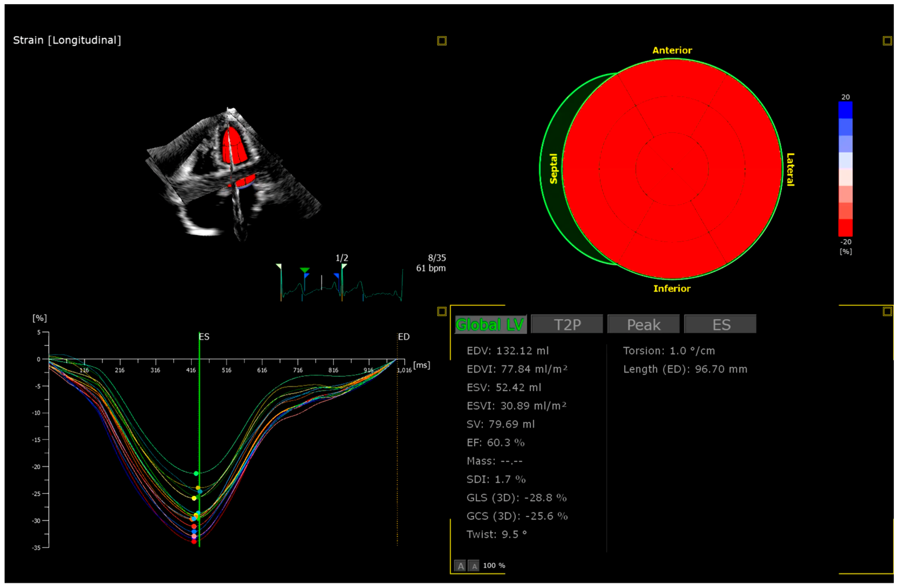Open the ES tab
898x588 pixels.
[x=720, y=324]
